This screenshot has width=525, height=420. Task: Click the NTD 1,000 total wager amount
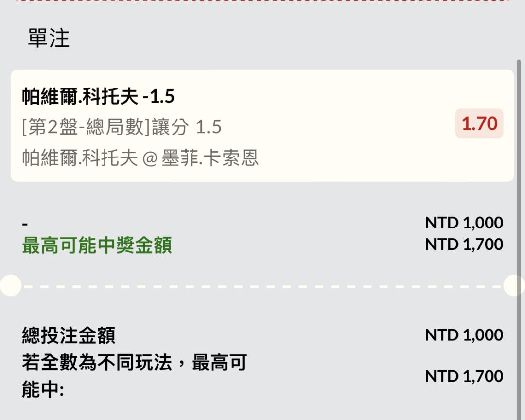[x=464, y=335]
